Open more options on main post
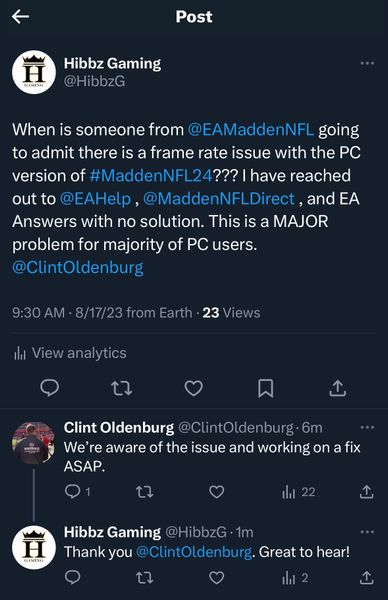The height and width of the screenshot is (600, 388). 367,63
